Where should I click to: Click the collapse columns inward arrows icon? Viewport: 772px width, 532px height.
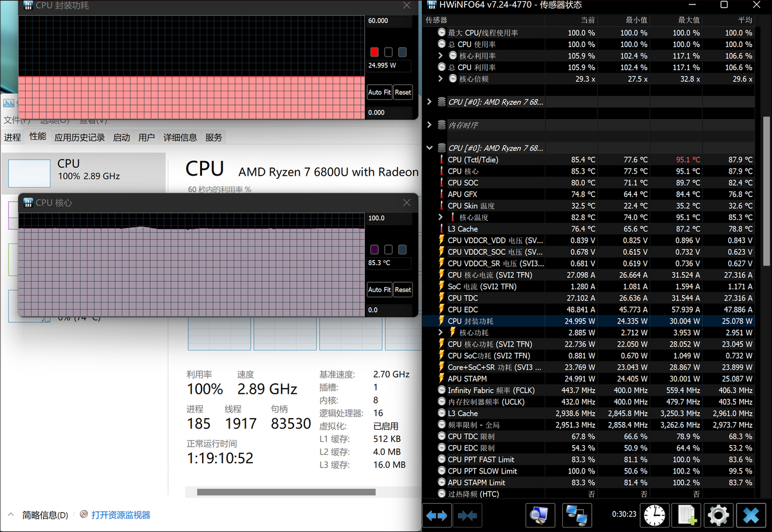tap(468, 515)
